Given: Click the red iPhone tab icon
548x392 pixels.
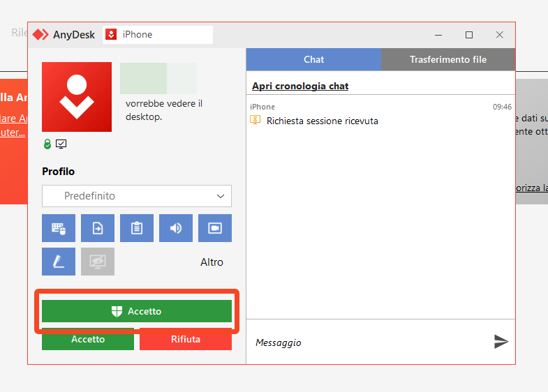Looking at the screenshot, I should [111, 34].
